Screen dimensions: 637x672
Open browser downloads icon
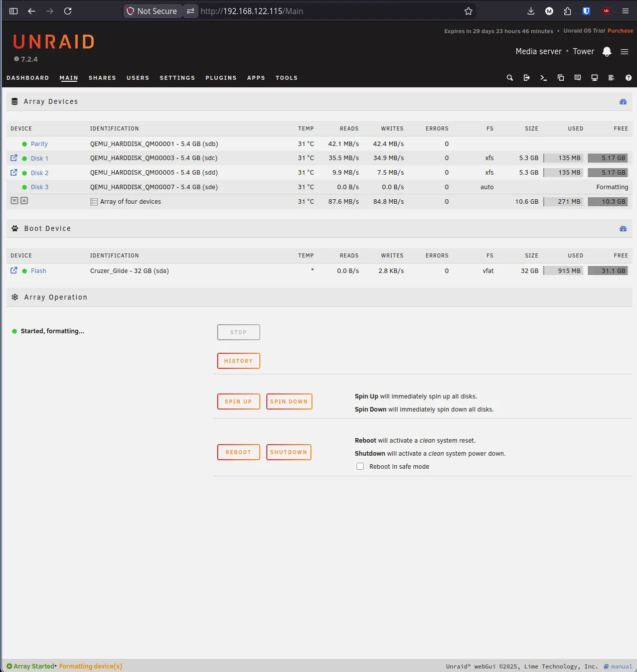[531, 11]
